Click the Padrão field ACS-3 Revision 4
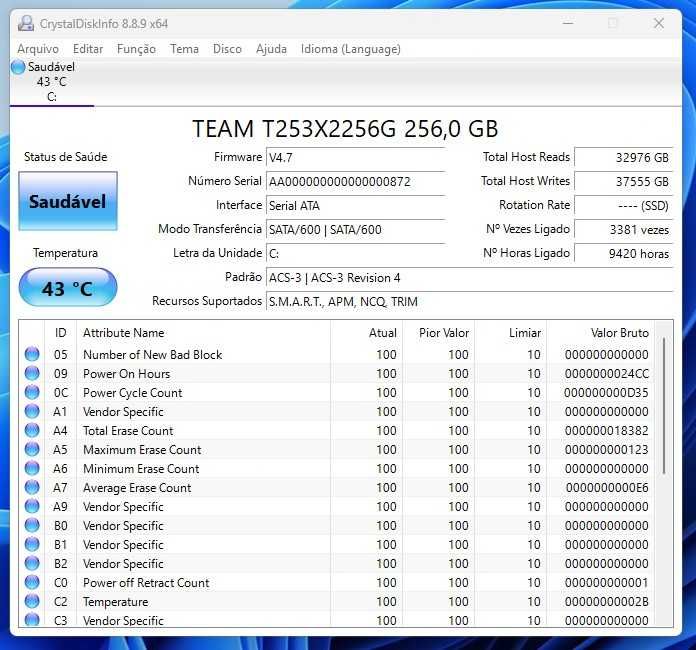Image resolution: width=696 pixels, height=650 pixels. 469,278
